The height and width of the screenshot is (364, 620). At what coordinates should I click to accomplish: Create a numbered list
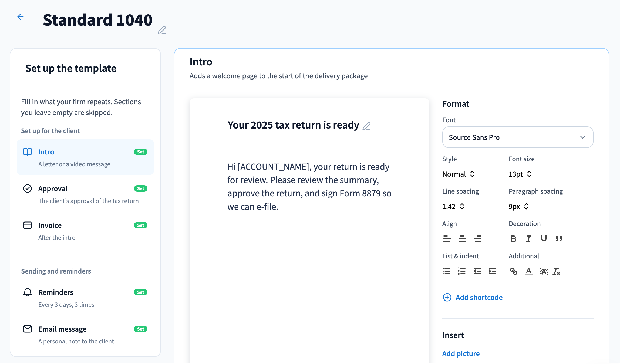pos(462,271)
